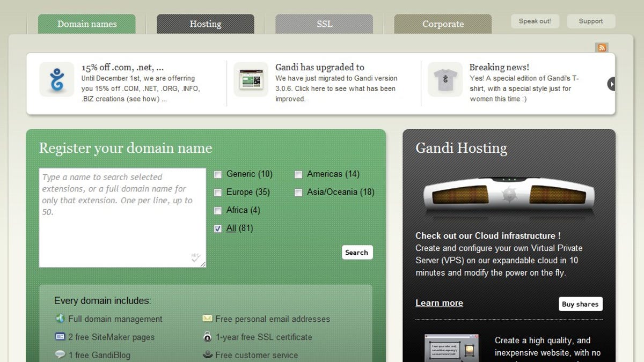The width and height of the screenshot is (644, 362).
Task: Click the SiteMaker pages icon
Action: [x=60, y=337]
